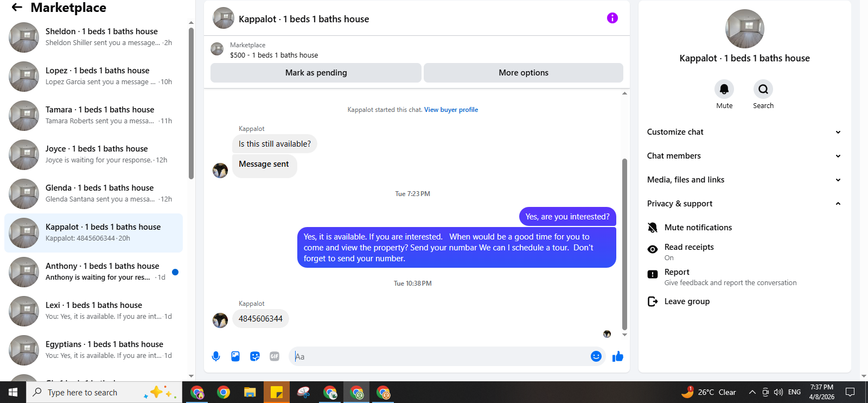868x403 pixels.
Task: Open the View buyer profile link
Action: point(451,110)
